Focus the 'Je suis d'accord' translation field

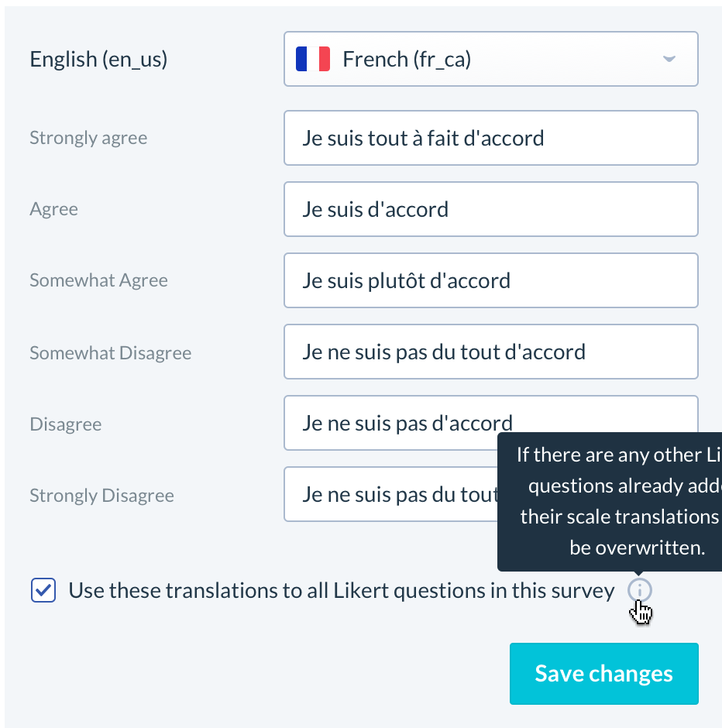coord(491,209)
